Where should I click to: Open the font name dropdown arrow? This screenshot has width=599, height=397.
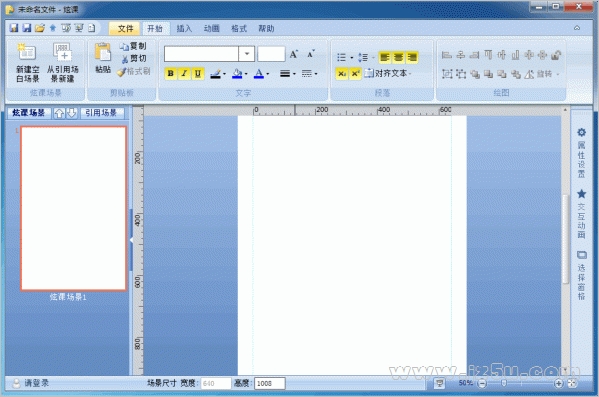click(x=247, y=54)
